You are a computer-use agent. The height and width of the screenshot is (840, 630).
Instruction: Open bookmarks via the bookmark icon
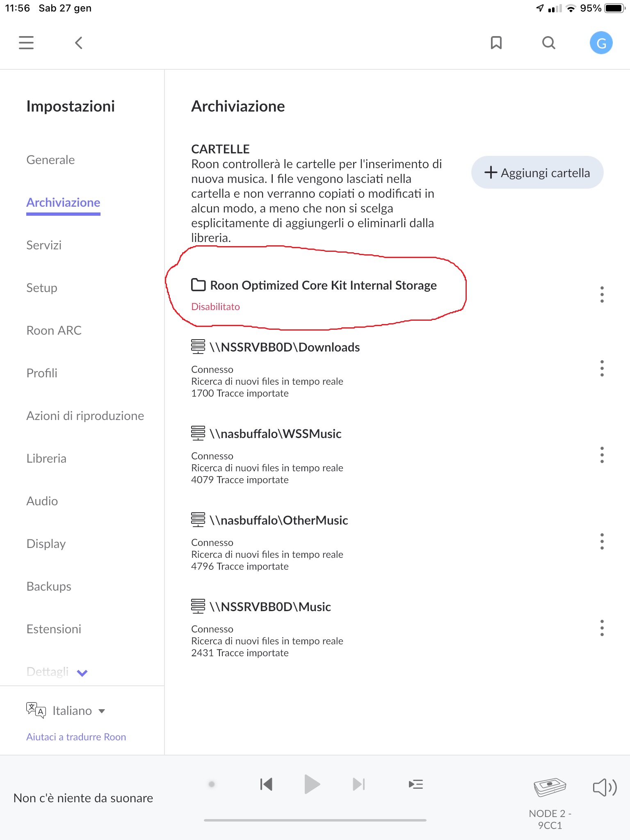[x=496, y=43]
